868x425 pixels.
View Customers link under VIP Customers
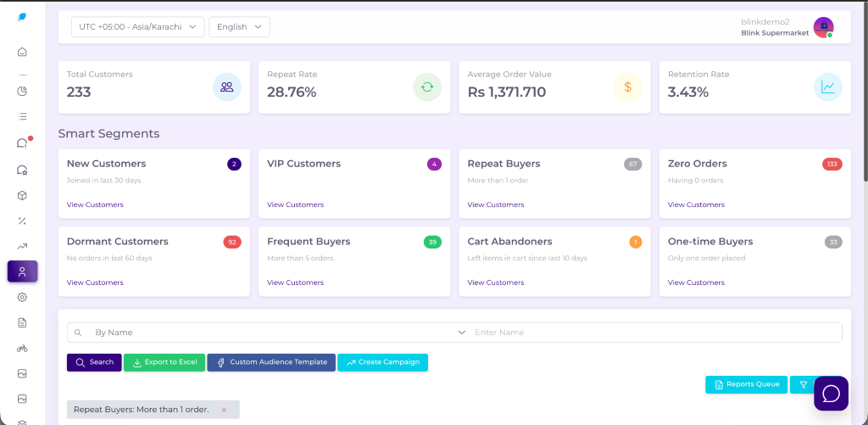click(295, 204)
